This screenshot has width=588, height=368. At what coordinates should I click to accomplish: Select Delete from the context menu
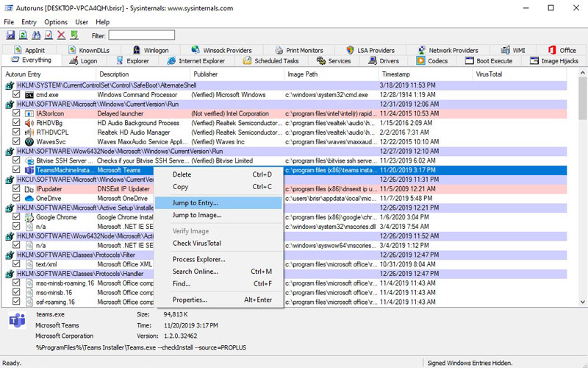pyautogui.click(x=218, y=174)
